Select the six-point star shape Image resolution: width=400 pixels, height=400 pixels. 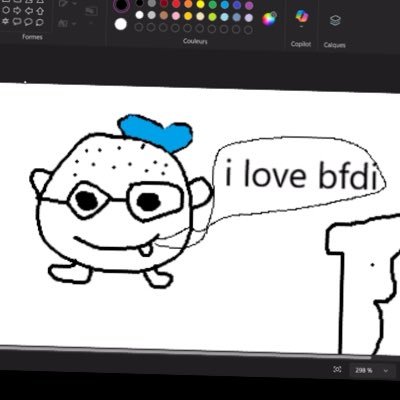[x=6, y=21]
